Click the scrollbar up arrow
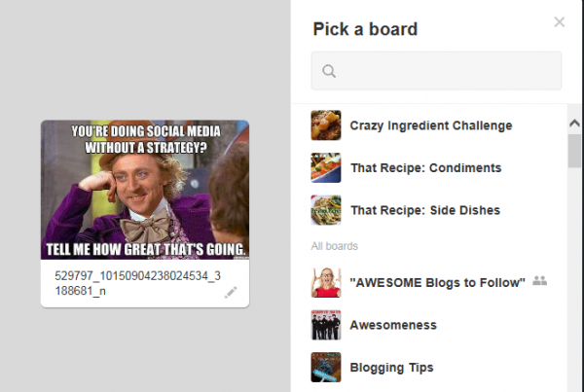This screenshot has height=392, width=584. [574, 124]
